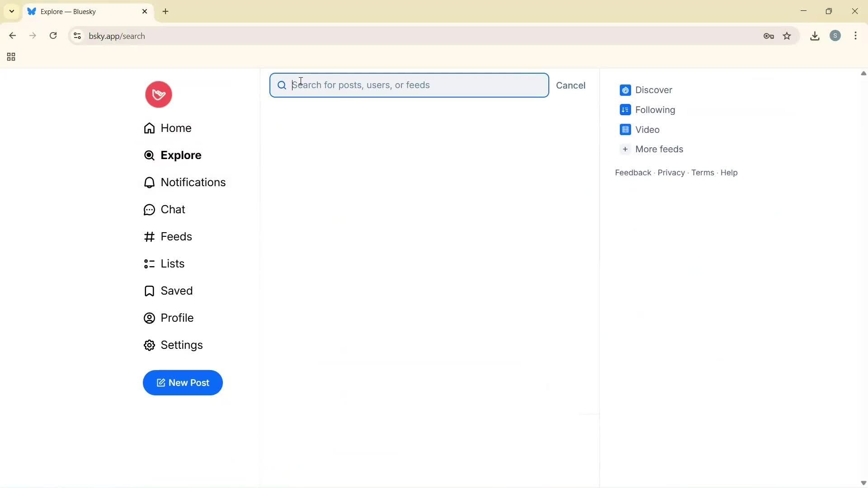The height and width of the screenshot is (488, 868).
Task: Open the Following feed
Action: pos(656,110)
